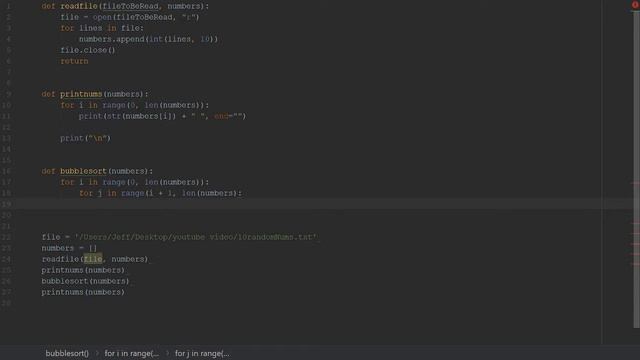Click the 'numbers.append(int(lines, 10))' line
640x360 pixels.
(x=149, y=39)
